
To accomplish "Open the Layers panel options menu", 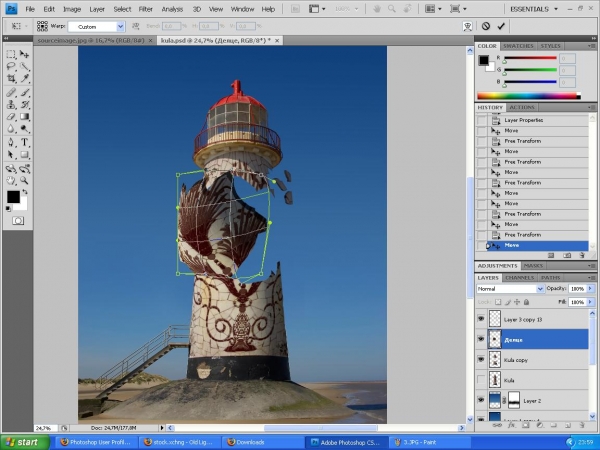I will click(x=592, y=277).
